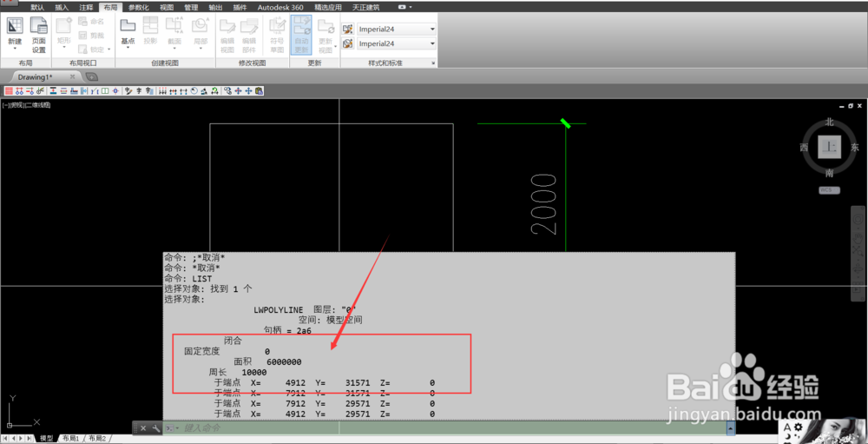Click the 截面 section view icon
The image size is (868, 444).
point(174,26)
